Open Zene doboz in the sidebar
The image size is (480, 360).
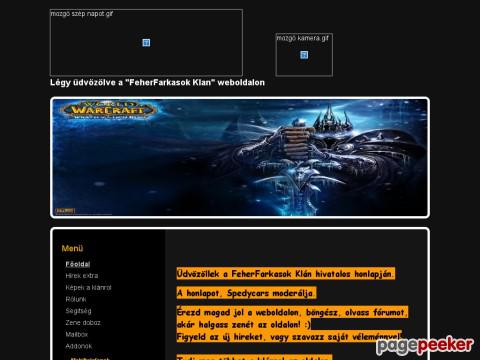(83, 322)
